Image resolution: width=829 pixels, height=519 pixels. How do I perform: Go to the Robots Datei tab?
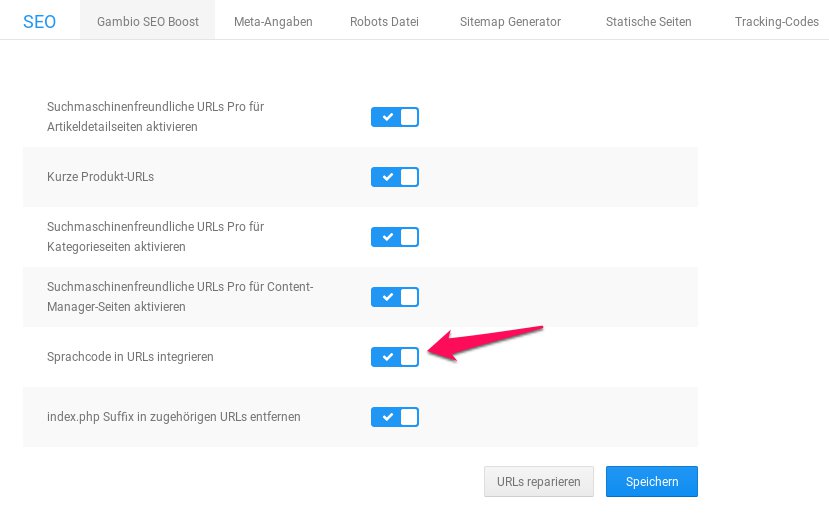coord(384,21)
